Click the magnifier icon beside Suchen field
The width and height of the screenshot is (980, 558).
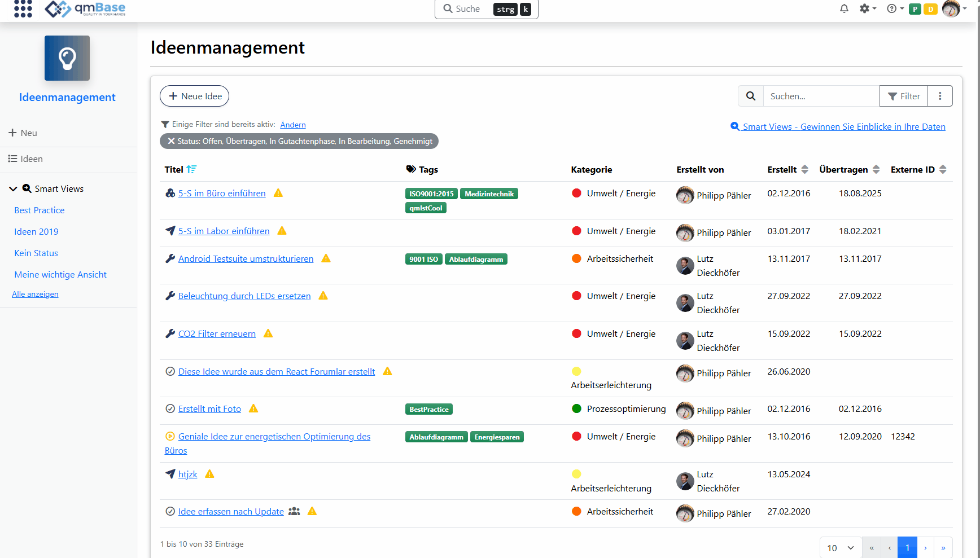[x=751, y=96]
